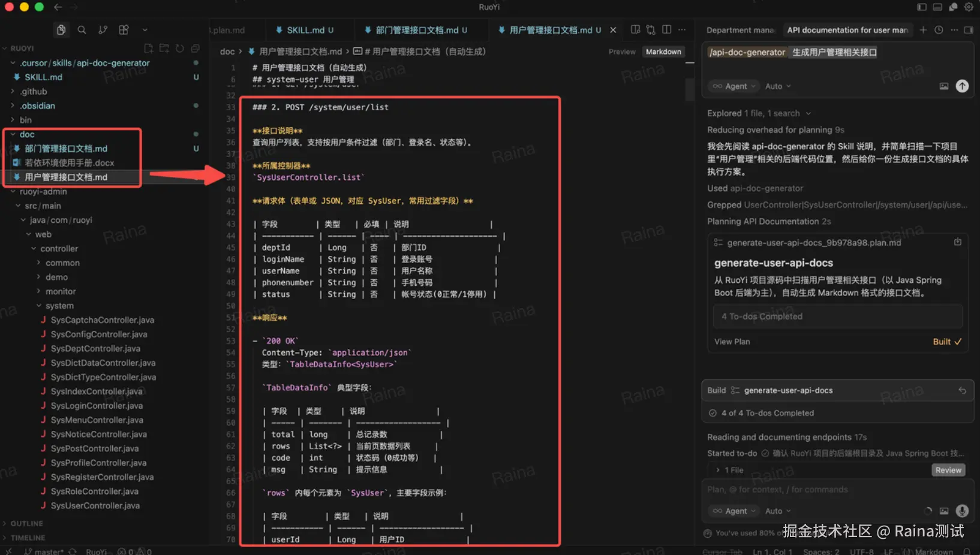Start voice input with the microphone icon
Viewport: 980px width, 555px height.
[962, 511]
